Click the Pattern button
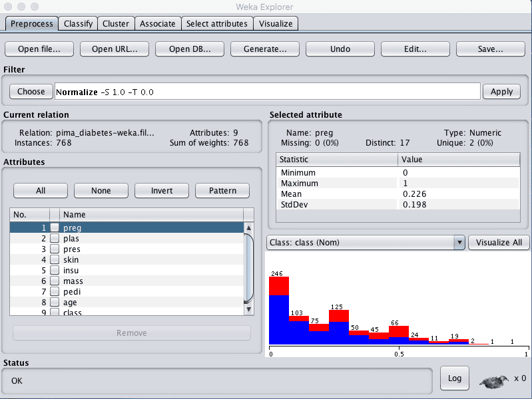This screenshot has width=532, height=399. coord(222,190)
